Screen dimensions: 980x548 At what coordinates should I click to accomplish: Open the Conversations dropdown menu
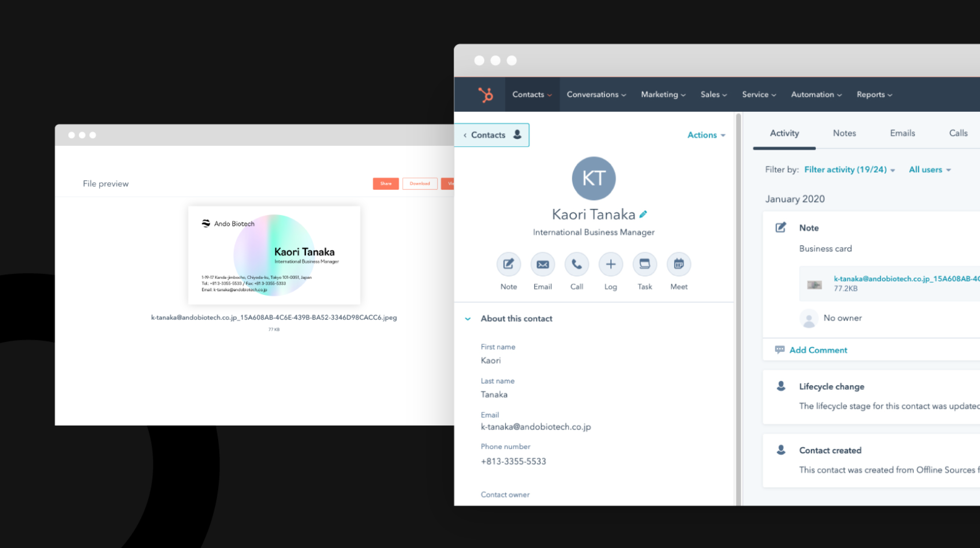point(595,94)
